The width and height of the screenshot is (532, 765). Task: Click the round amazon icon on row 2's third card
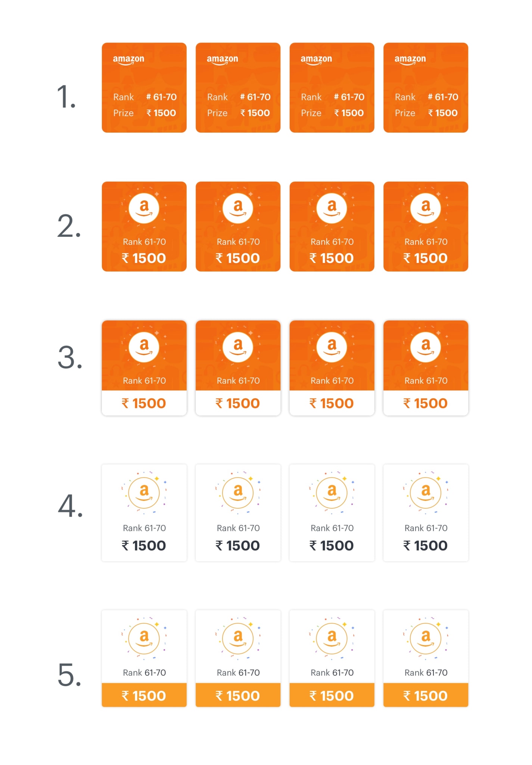point(332,208)
